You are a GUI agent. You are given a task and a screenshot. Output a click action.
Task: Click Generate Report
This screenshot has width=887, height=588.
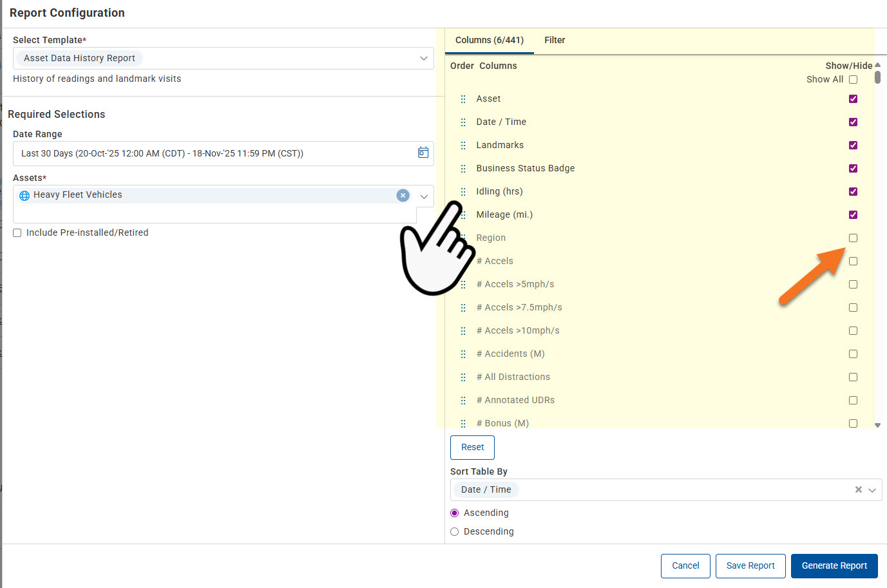tap(834, 566)
